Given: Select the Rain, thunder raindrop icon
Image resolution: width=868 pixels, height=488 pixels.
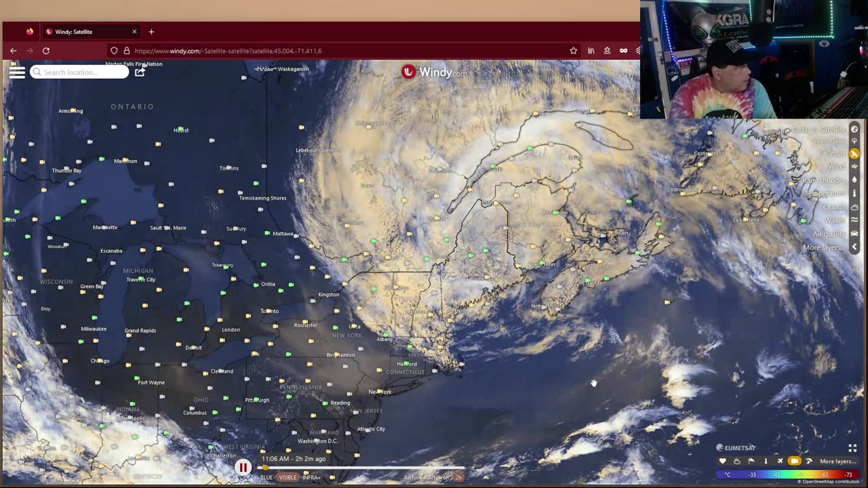Looking at the screenshot, I should coord(854,180).
